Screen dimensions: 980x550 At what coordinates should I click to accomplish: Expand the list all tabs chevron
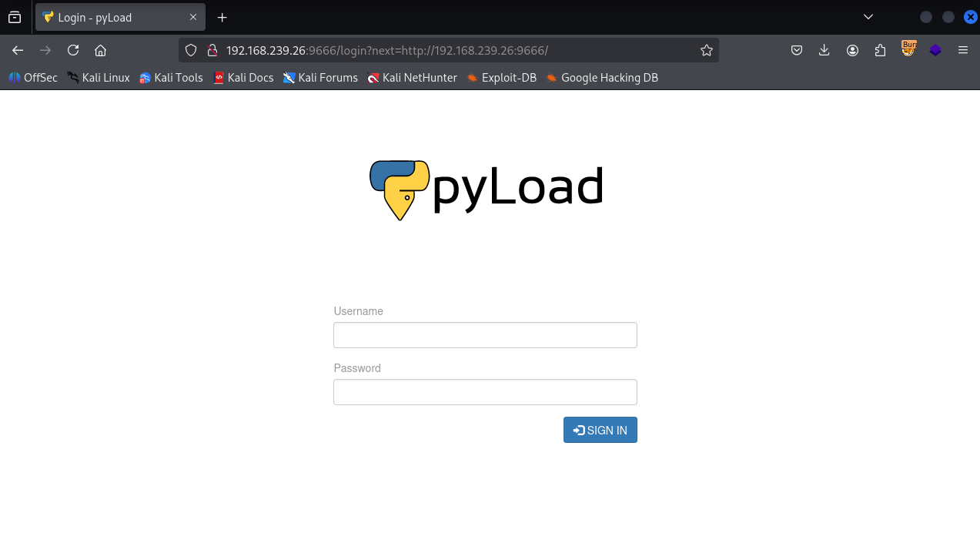(x=868, y=17)
